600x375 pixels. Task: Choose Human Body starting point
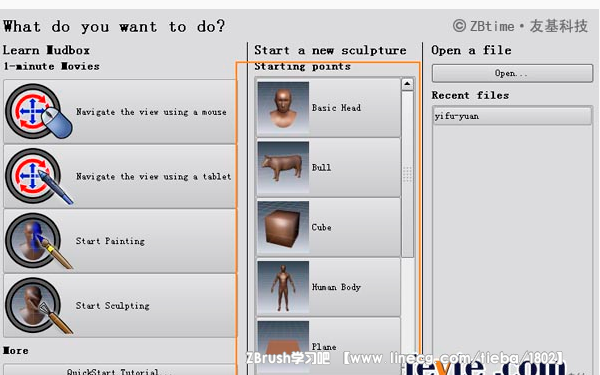tap(328, 287)
